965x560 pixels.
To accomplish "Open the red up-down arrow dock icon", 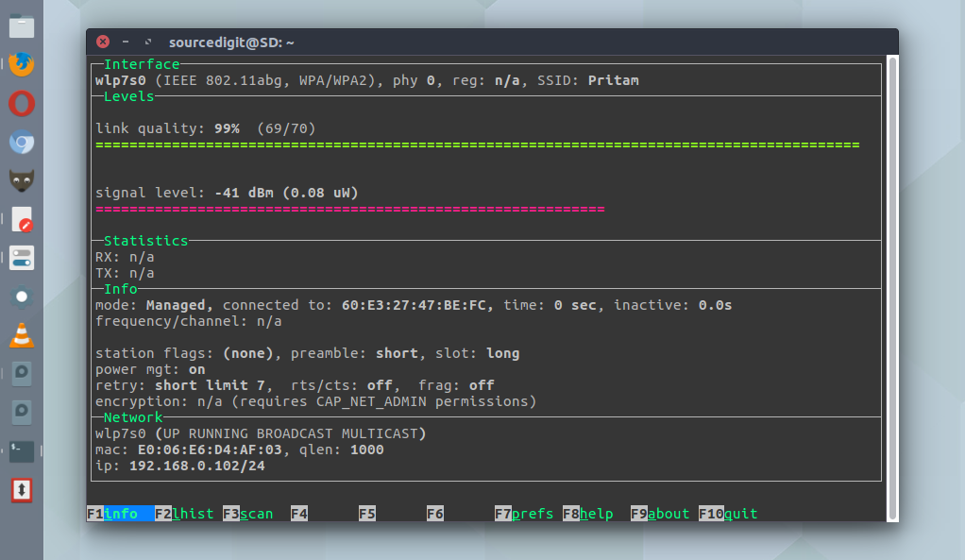I will tap(22, 490).
